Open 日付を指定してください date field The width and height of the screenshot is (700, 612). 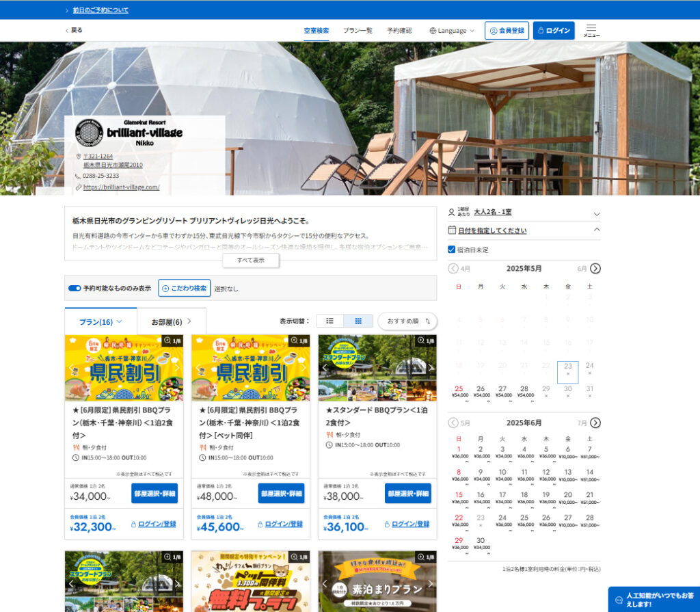pyautogui.click(x=492, y=230)
